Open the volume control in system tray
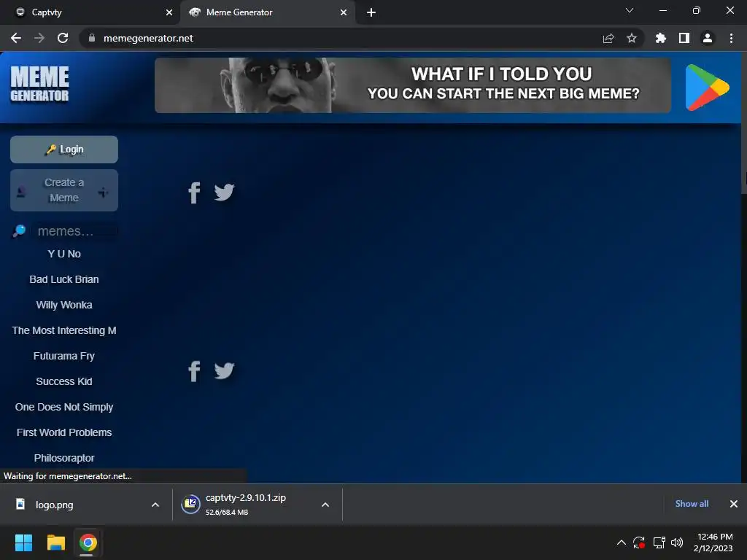Viewport: 747px width, 560px height. [x=676, y=542]
